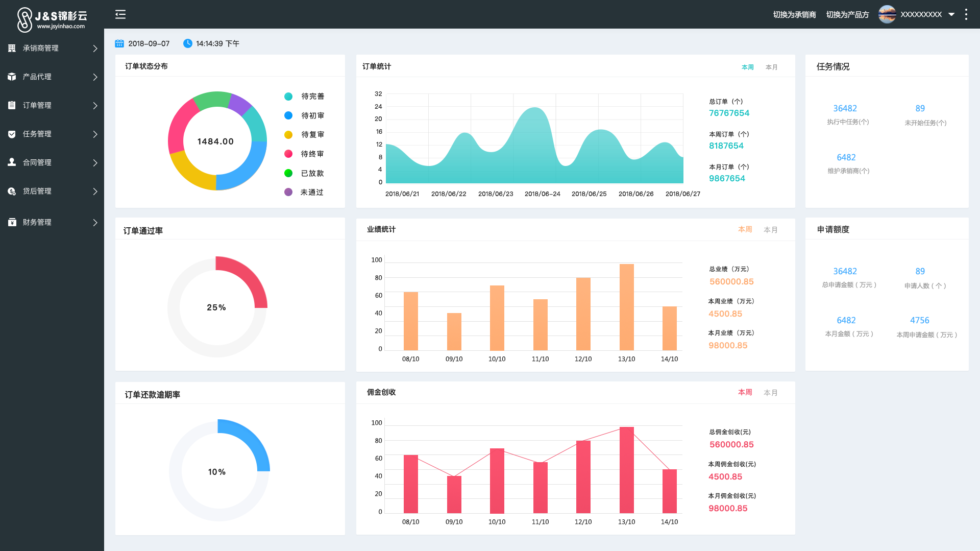Click the calendar icon beside the date
This screenshot has width=980, height=551.
pyautogui.click(x=119, y=43)
